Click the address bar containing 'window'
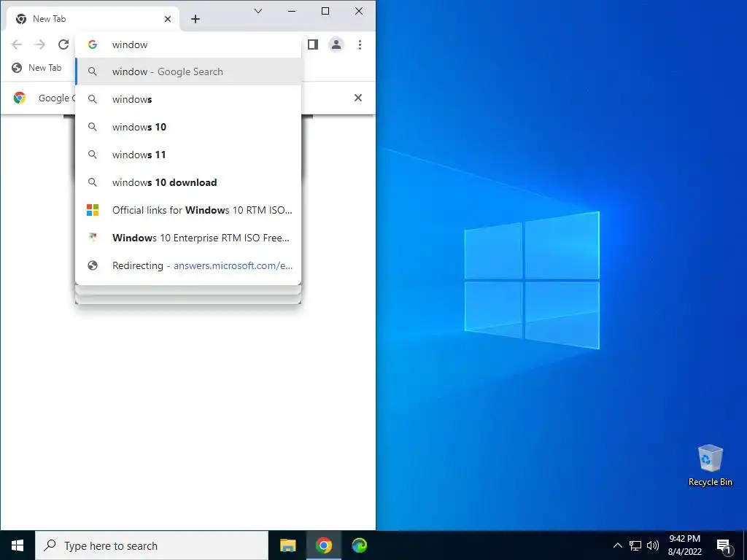The width and height of the screenshot is (747, 560). [188, 44]
